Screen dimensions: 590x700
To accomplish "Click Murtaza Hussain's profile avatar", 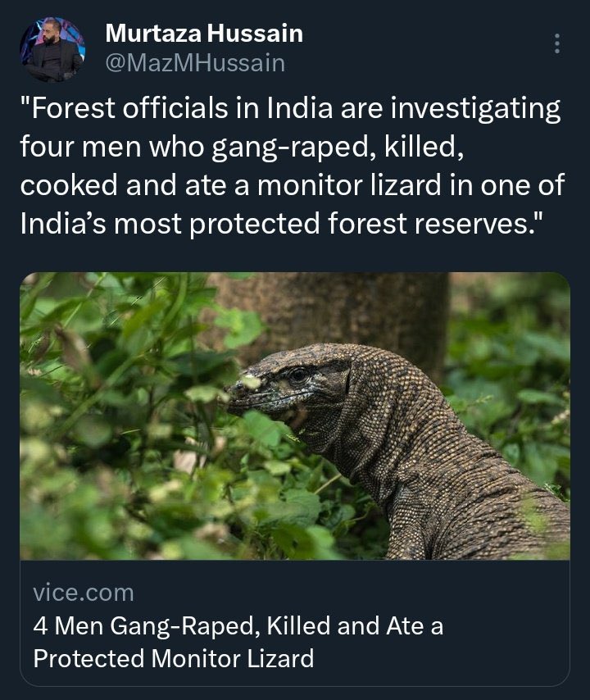I will click(x=51, y=49).
